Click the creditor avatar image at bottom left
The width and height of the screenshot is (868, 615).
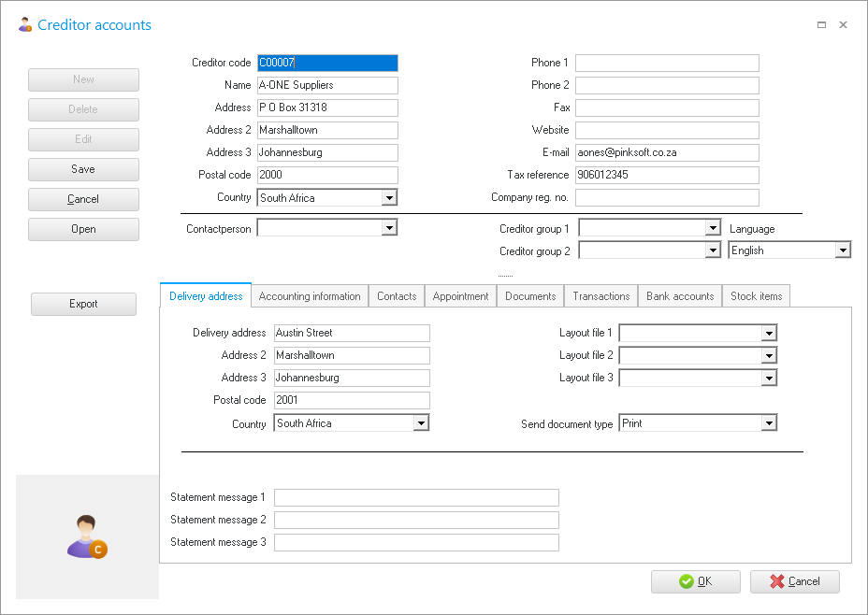click(x=87, y=537)
